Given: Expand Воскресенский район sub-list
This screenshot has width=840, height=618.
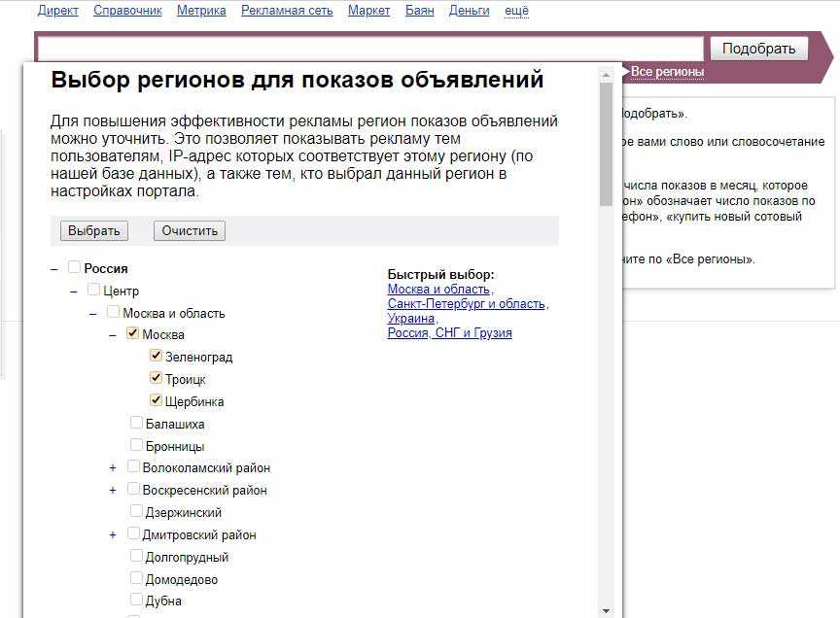Looking at the screenshot, I should [113, 491].
